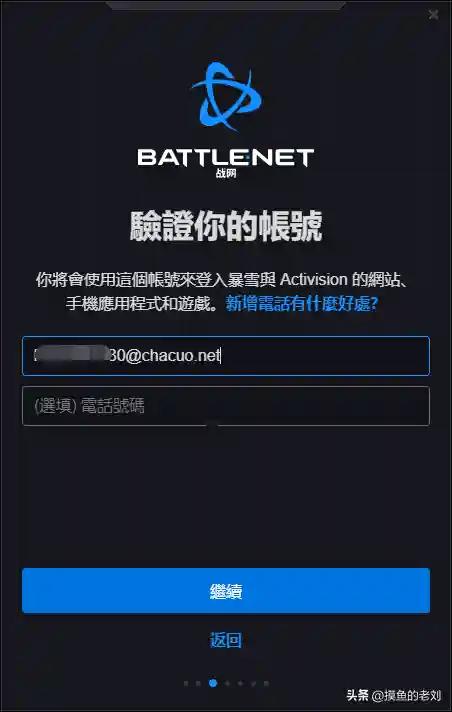Screen dimensions: 452x712
Task: Click the BATTLENET wordmark text
Action: click(226, 158)
